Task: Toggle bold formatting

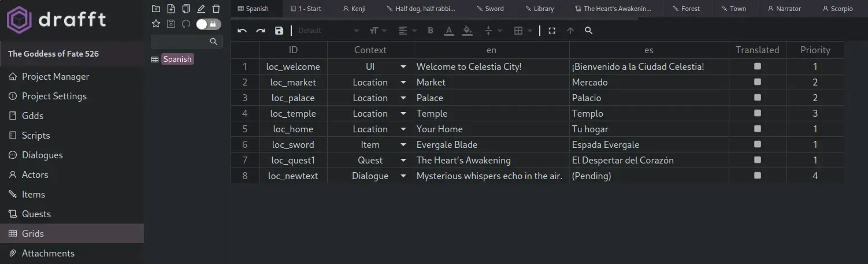Action: pyautogui.click(x=431, y=31)
